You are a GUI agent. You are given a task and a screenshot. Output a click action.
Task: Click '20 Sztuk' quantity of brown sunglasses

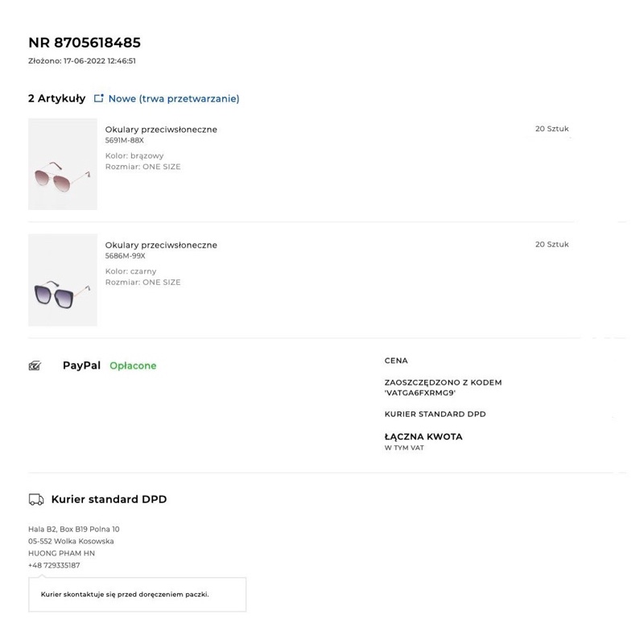(552, 129)
